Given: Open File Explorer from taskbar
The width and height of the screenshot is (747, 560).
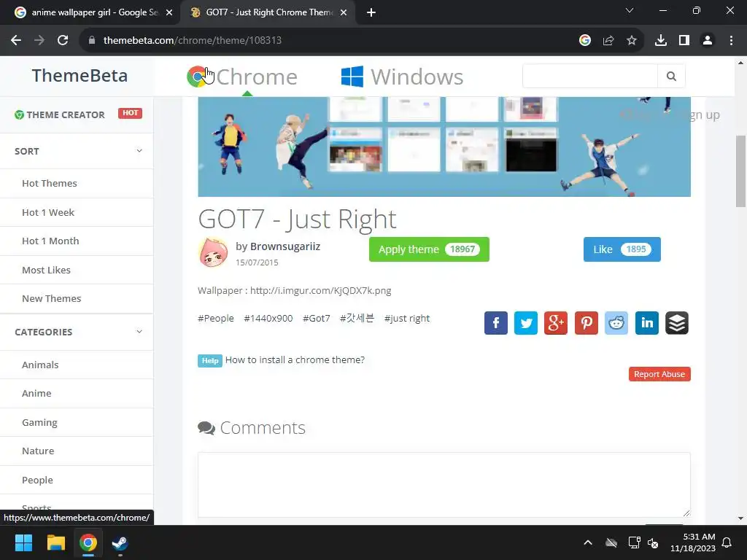Looking at the screenshot, I should pos(55,542).
